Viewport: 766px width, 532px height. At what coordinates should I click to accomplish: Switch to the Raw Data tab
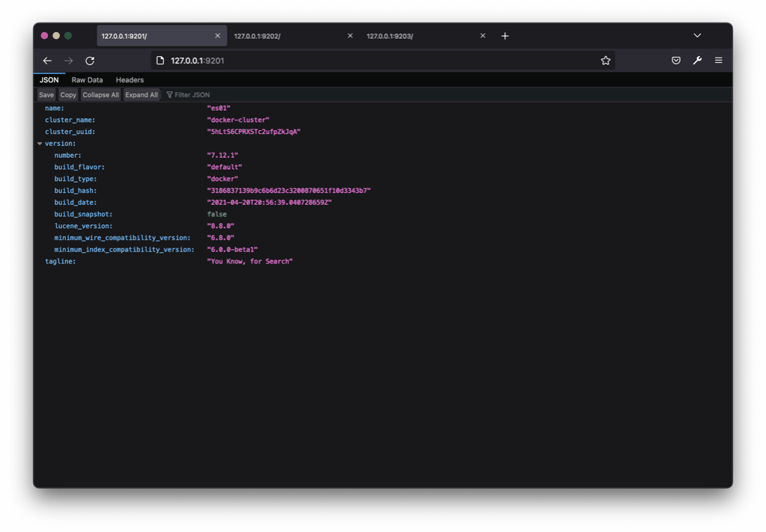pos(87,80)
